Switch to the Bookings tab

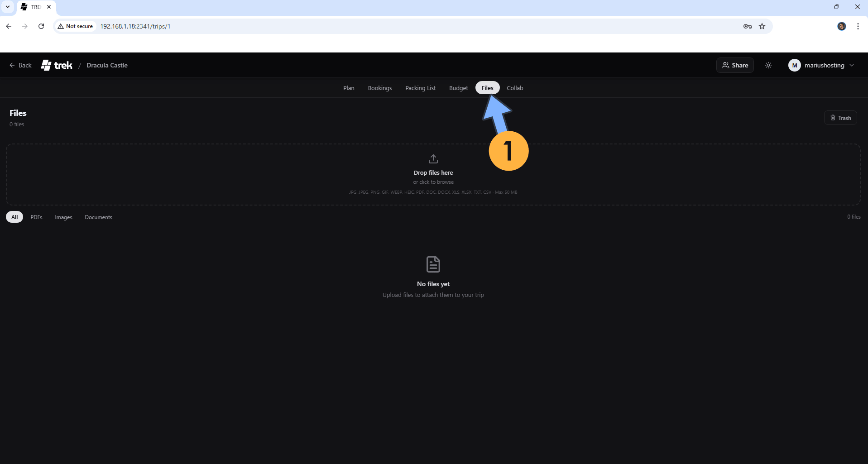[379, 88]
